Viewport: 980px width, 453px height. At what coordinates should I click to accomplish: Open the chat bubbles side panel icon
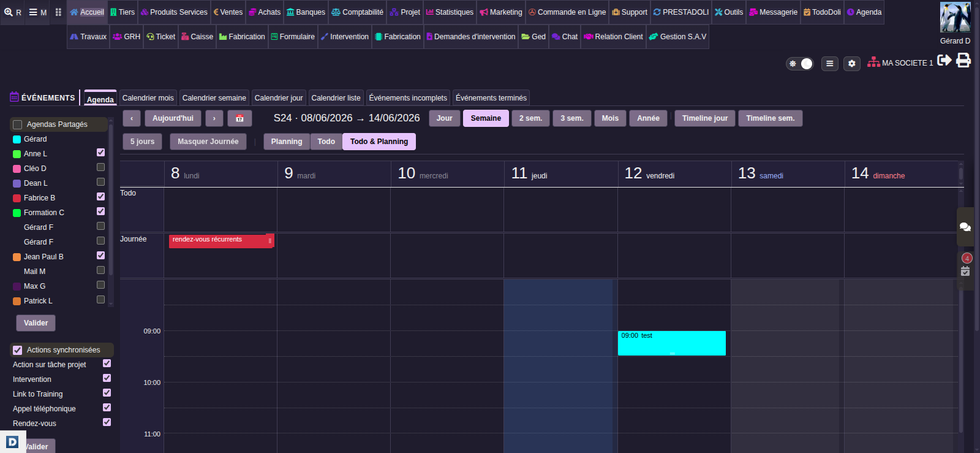[x=965, y=227]
